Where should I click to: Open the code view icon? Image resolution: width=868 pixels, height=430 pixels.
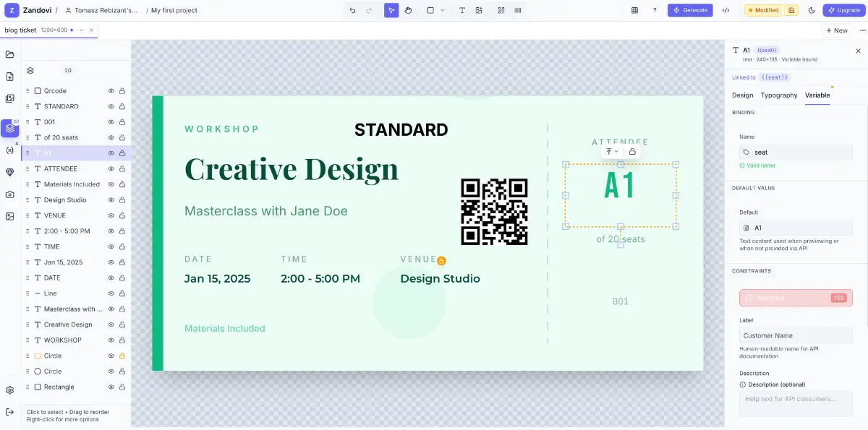[x=726, y=10]
